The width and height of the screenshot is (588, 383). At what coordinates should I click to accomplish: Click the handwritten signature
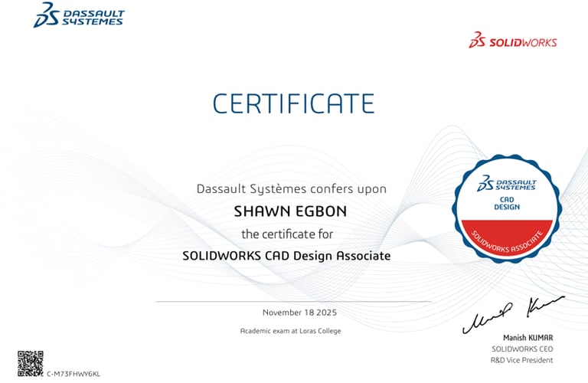pyautogui.click(x=513, y=315)
